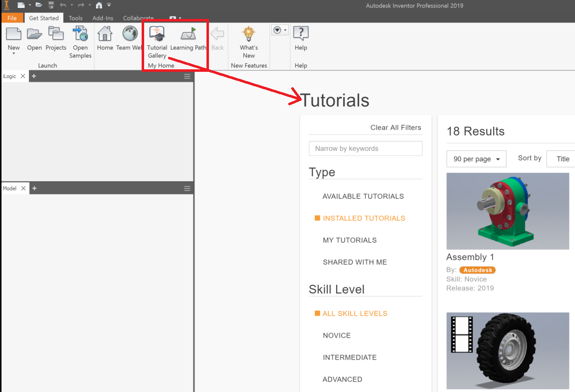The image size is (575, 392).
Task: Click the 18 Results heading text
Action: (x=476, y=132)
